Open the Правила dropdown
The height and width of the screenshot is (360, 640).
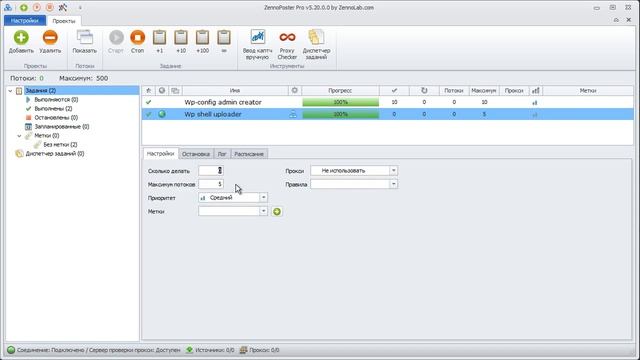[x=393, y=184]
